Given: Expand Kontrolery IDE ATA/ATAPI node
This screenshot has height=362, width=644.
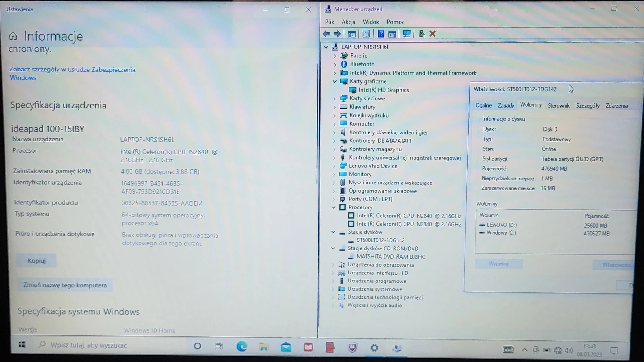Looking at the screenshot, I should pyautogui.click(x=334, y=141).
